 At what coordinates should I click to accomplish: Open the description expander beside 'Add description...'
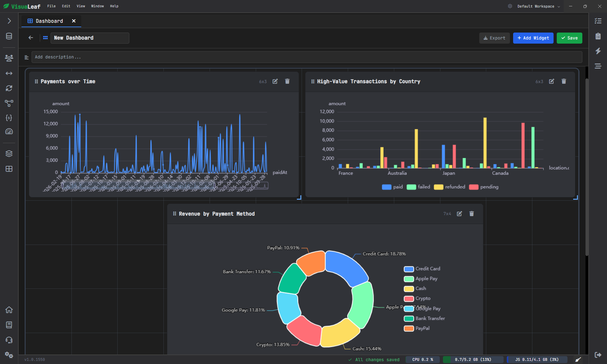pos(27,57)
